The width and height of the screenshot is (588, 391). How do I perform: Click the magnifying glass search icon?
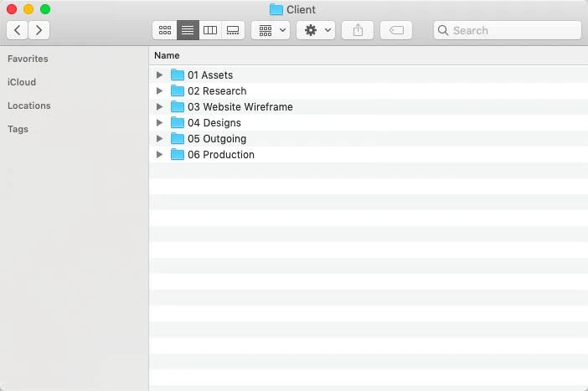point(443,30)
